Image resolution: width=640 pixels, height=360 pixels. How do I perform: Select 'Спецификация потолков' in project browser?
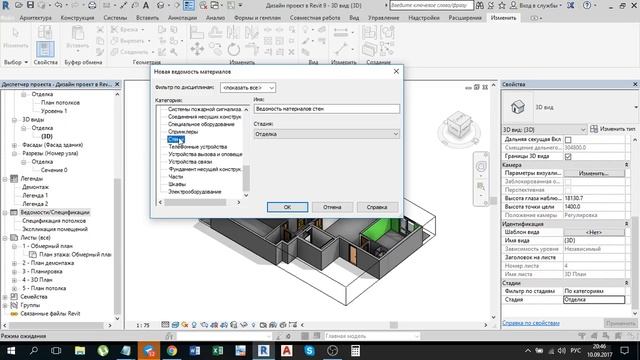pos(54,221)
